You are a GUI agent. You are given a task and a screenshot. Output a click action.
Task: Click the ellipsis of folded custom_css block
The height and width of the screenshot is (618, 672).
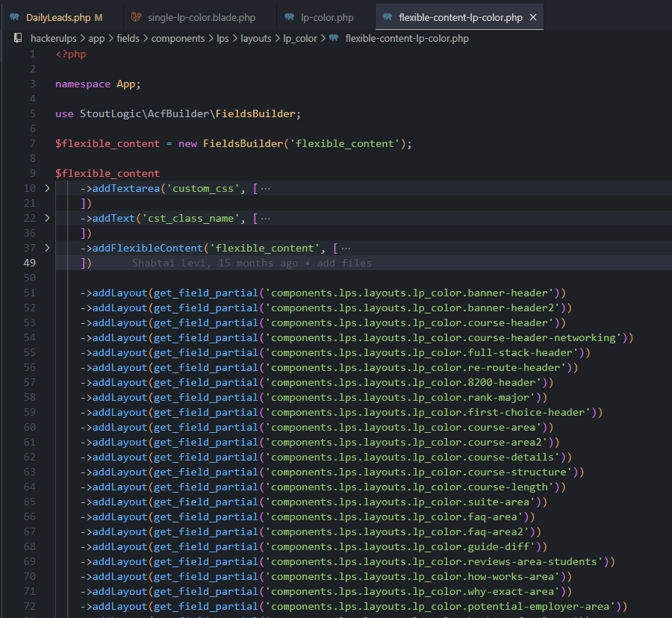click(x=265, y=188)
